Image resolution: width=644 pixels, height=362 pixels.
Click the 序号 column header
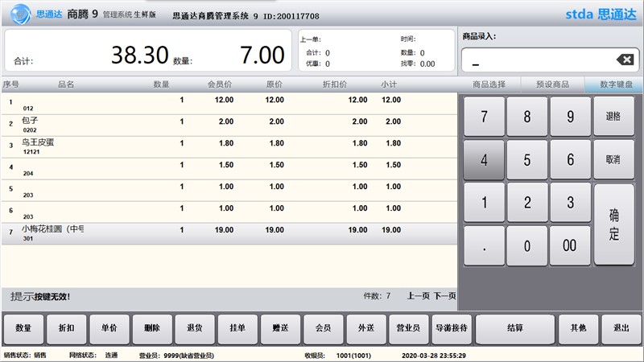tap(10, 84)
